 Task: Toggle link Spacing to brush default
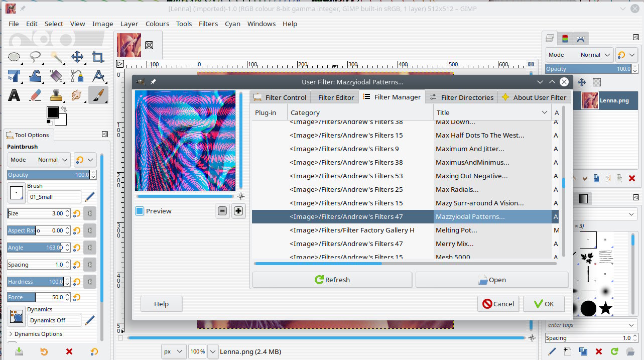coord(90,265)
